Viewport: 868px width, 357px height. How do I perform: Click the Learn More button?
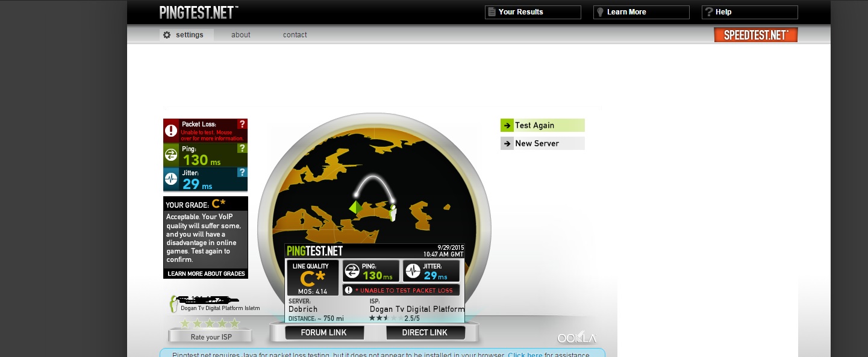pos(641,12)
